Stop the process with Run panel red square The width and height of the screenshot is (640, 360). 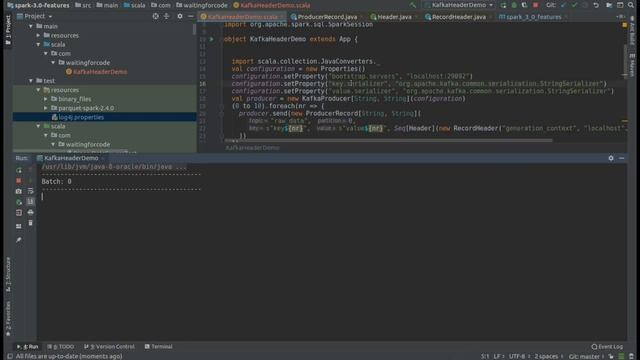[x=19, y=180]
